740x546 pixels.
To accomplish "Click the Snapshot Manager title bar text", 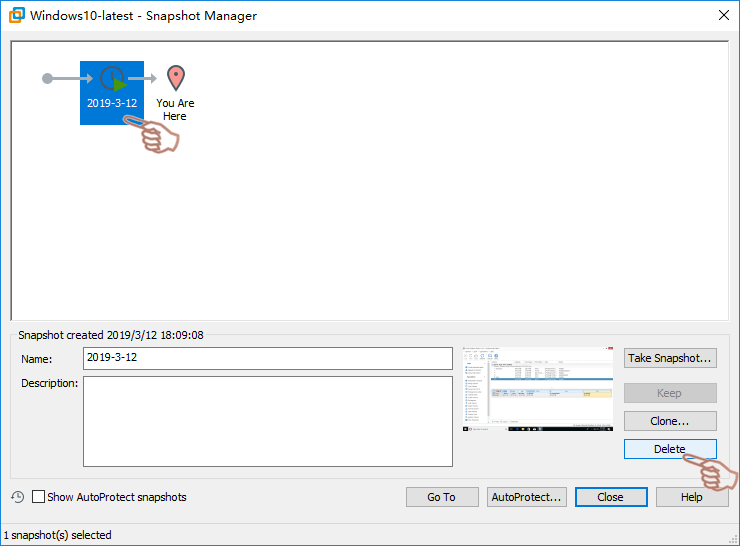I will 143,15.
